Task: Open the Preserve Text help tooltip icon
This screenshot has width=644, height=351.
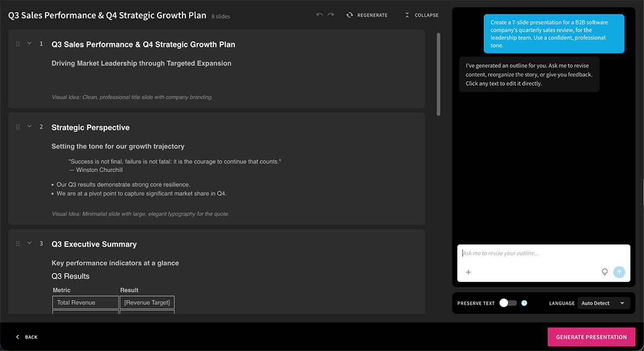Action: tap(524, 303)
